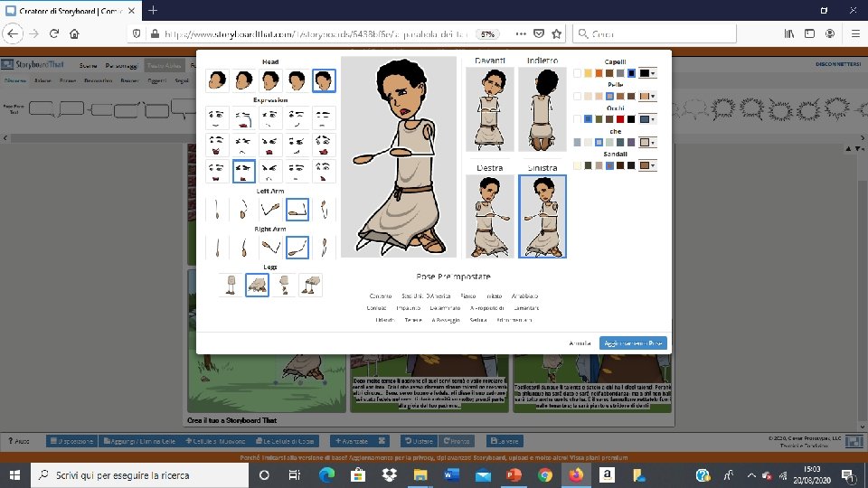Bookmark this page with the star icon
Image resolution: width=868 pixels, height=488 pixels.
(x=556, y=33)
